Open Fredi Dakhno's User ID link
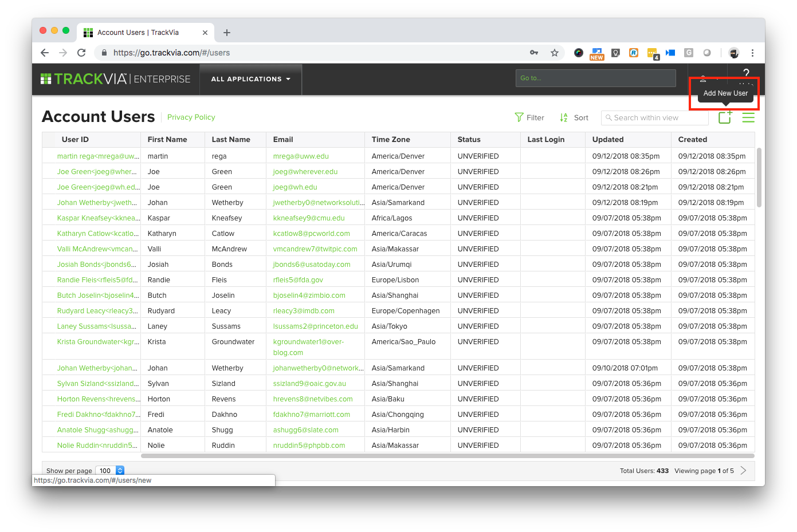This screenshot has width=797, height=532. pyautogui.click(x=98, y=414)
